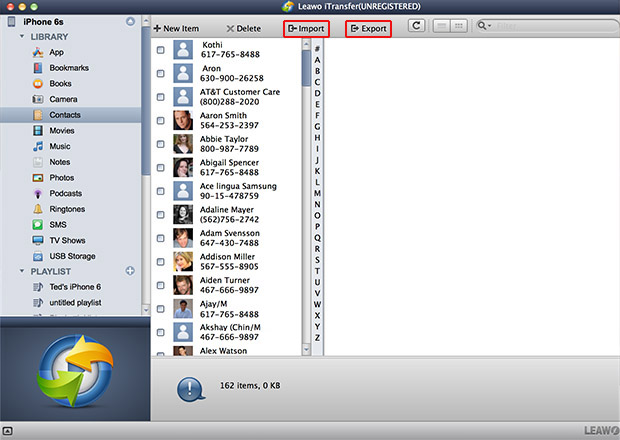The image size is (620, 440).
Task: Select Ringtones in the sidebar
Action: pos(66,209)
